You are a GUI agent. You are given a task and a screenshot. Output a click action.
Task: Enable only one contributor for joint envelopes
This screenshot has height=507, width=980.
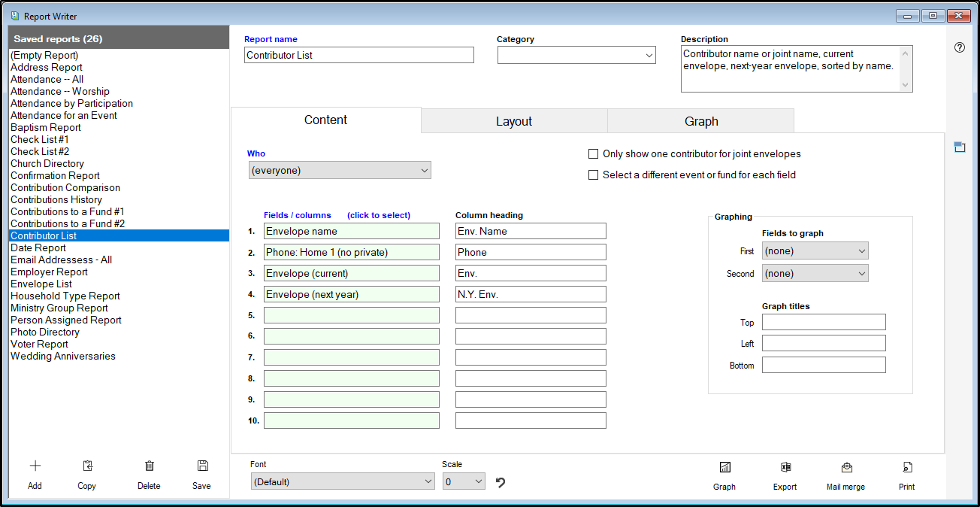[594, 154]
